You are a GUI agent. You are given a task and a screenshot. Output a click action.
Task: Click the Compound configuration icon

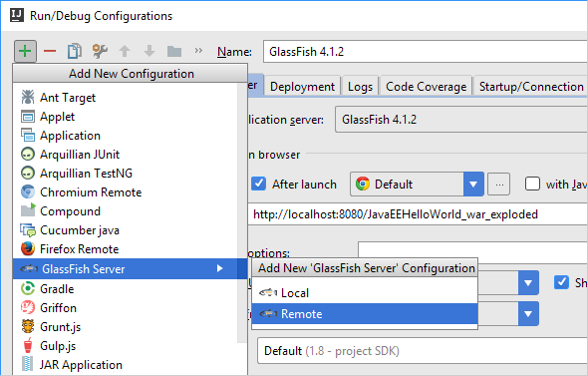point(28,210)
